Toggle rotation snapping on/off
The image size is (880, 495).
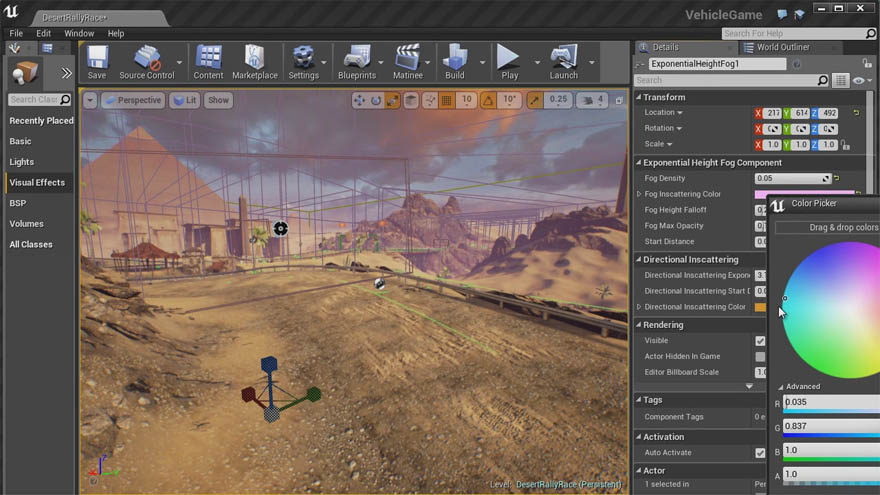pos(488,100)
